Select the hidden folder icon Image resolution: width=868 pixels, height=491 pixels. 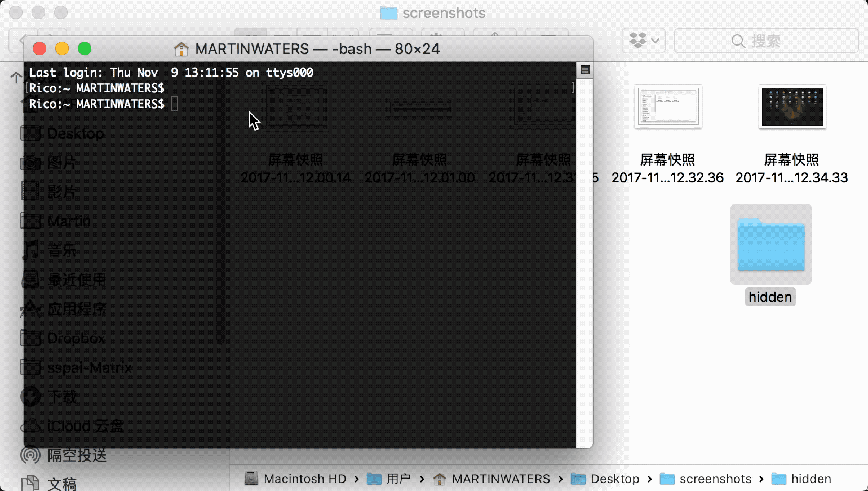pyautogui.click(x=770, y=245)
